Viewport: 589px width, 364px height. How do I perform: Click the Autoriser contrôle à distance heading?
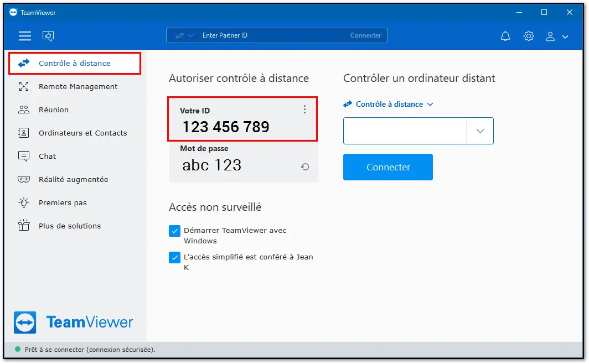[239, 78]
